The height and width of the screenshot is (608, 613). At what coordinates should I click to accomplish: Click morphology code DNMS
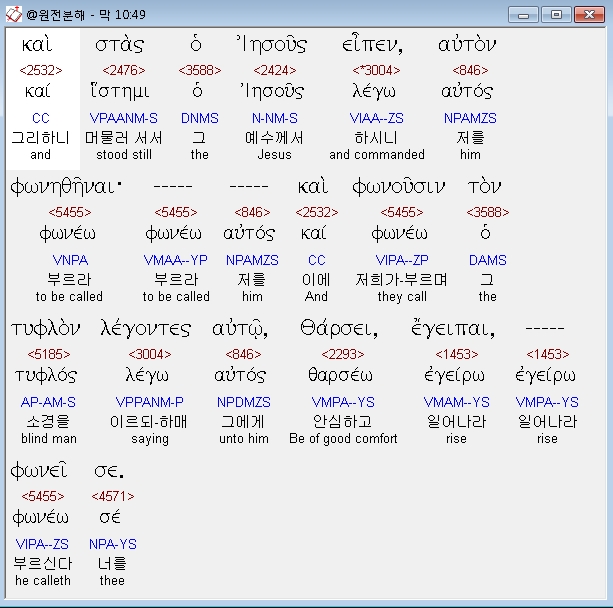coord(199,118)
